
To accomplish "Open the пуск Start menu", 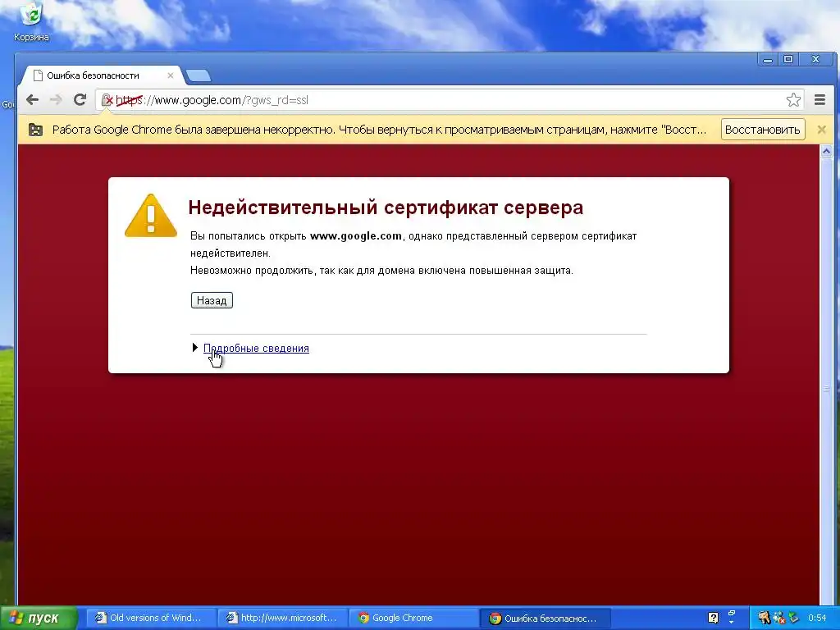I will click(39, 619).
